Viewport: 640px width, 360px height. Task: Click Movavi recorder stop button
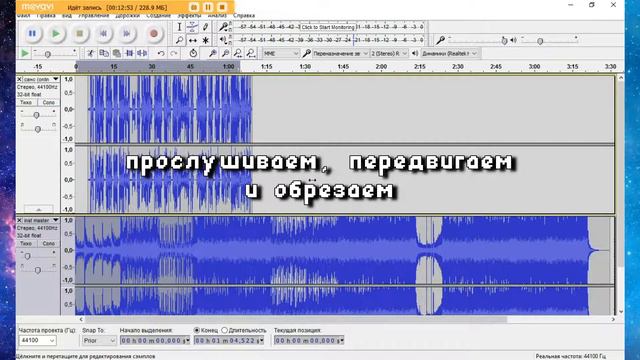coord(222,7)
